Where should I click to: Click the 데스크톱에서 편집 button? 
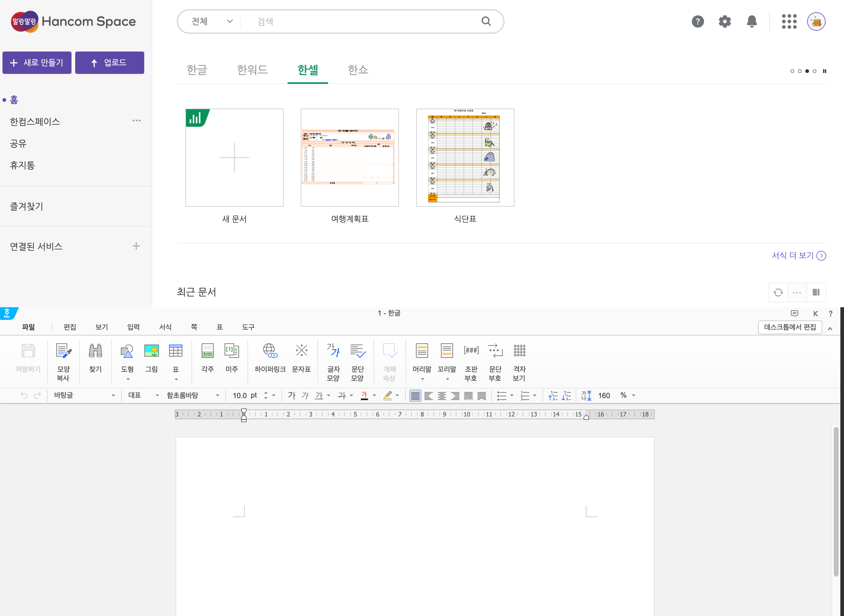click(790, 327)
